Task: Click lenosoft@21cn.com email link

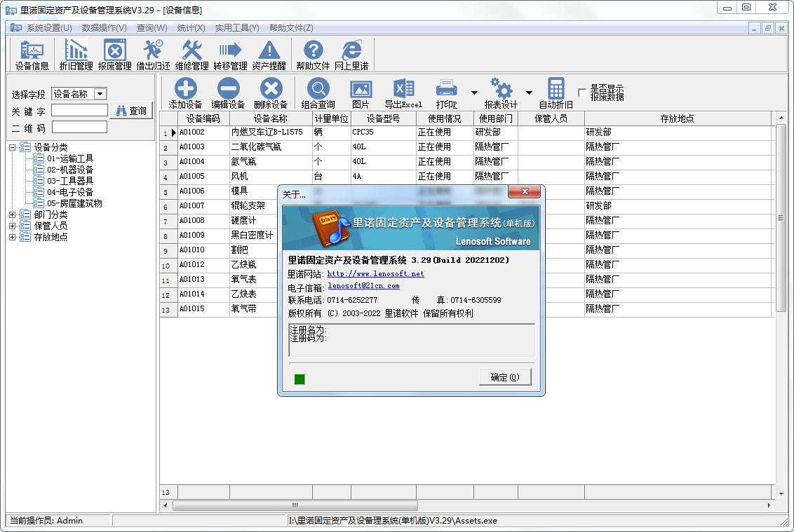Action: (363, 286)
